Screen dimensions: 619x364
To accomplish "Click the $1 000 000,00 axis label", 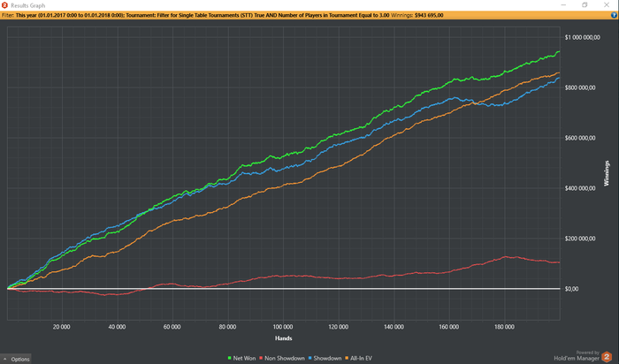I will [x=582, y=37].
